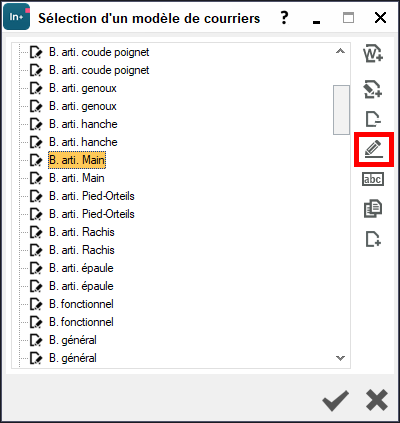400x423 pixels.
Task: Select the first B. fonctionnel entry
Action: point(81,304)
